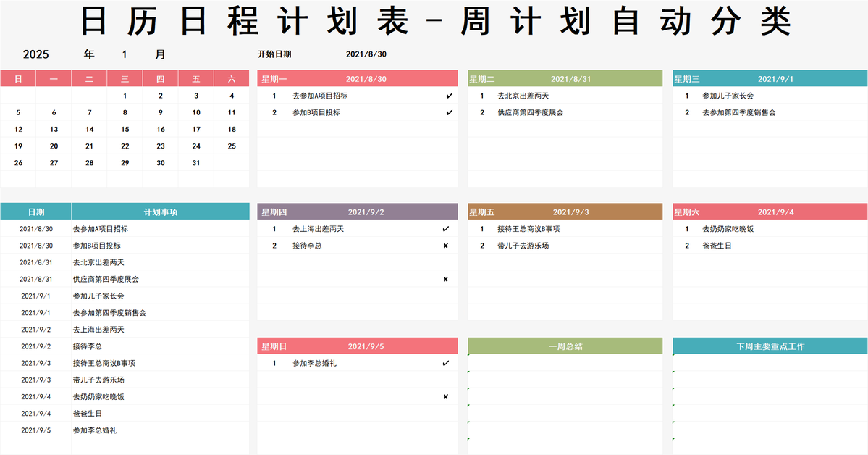Click calendar day 18
Screen dimensions: 868x455
[232, 130]
